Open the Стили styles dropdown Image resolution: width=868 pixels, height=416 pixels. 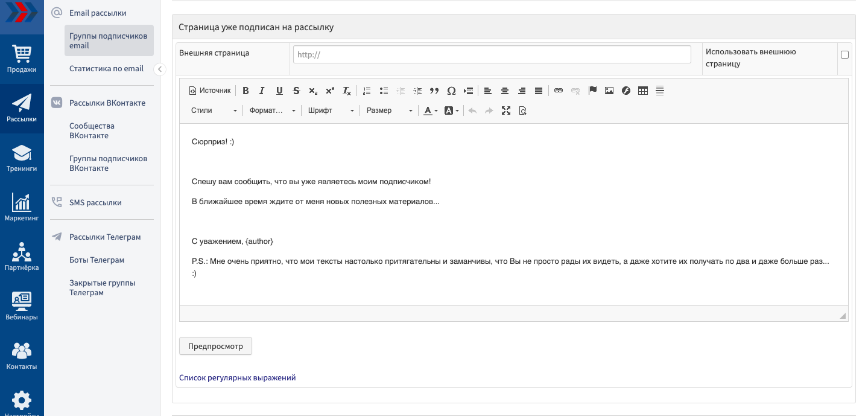click(x=214, y=110)
